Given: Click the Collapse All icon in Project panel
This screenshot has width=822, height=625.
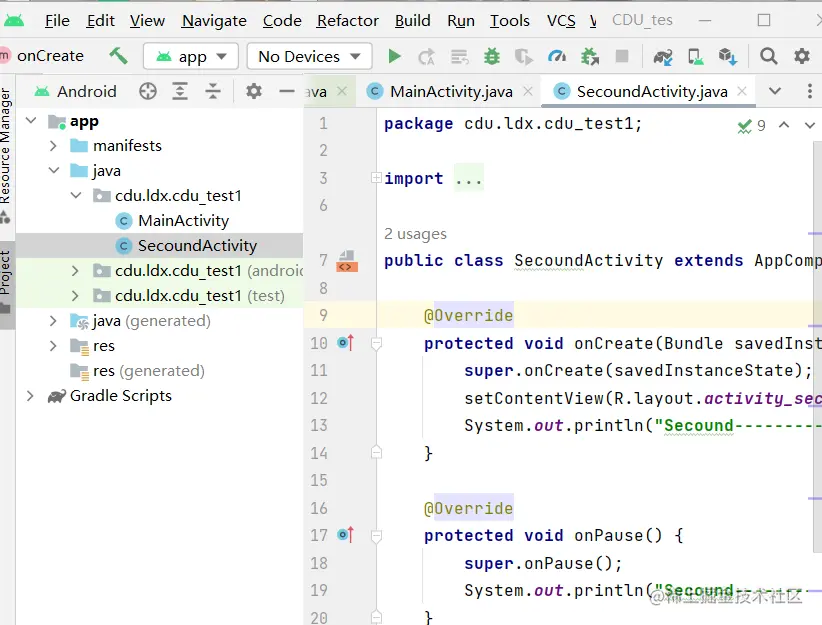Looking at the screenshot, I should click(x=213, y=91).
